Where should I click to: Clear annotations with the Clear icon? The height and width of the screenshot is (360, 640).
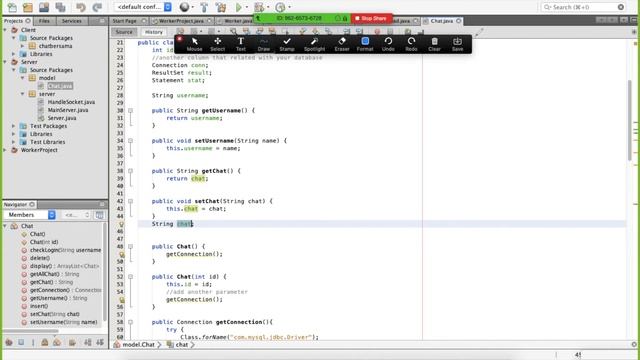tap(434, 44)
